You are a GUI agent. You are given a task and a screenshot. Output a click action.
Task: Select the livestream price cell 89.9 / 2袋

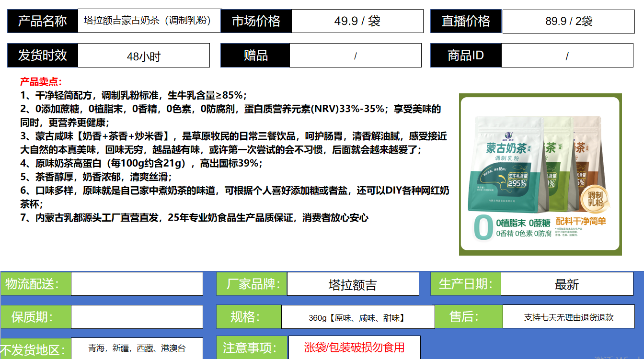click(x=569, y=21)
